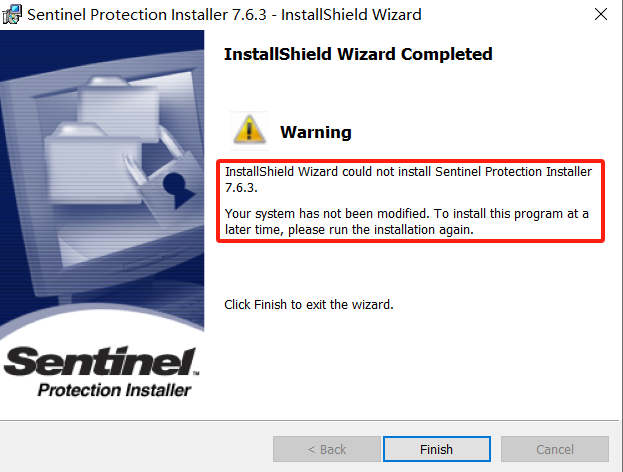Viewport: 623px width, 472px height.
Task: Click the Finish button
Action: tap(436, 449)
